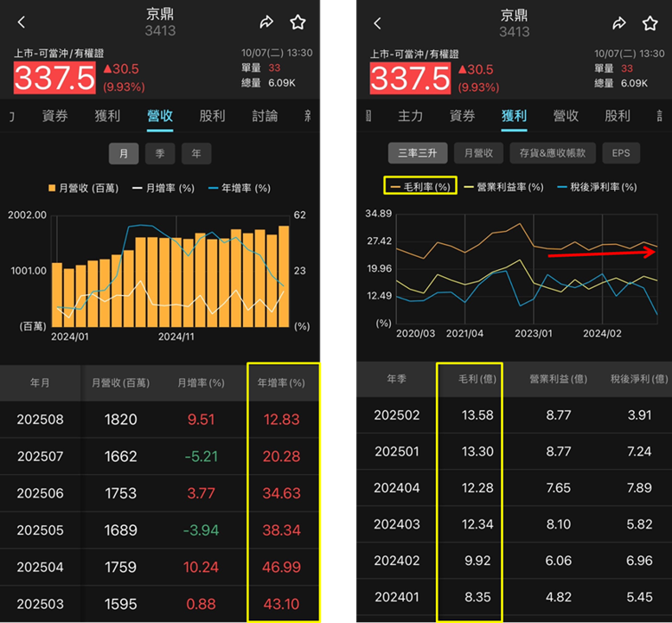Select 存貨&應收帳款 chart view
The height and width of the screenshot is (623, 672).
tap(553, 153)
